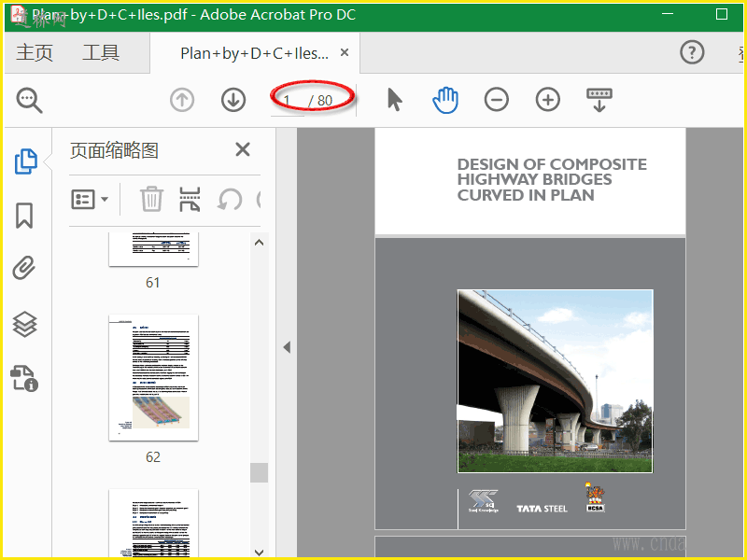Minimize the Acrobat window
Screen dimensions: 747x560
(x=668, y=14)
